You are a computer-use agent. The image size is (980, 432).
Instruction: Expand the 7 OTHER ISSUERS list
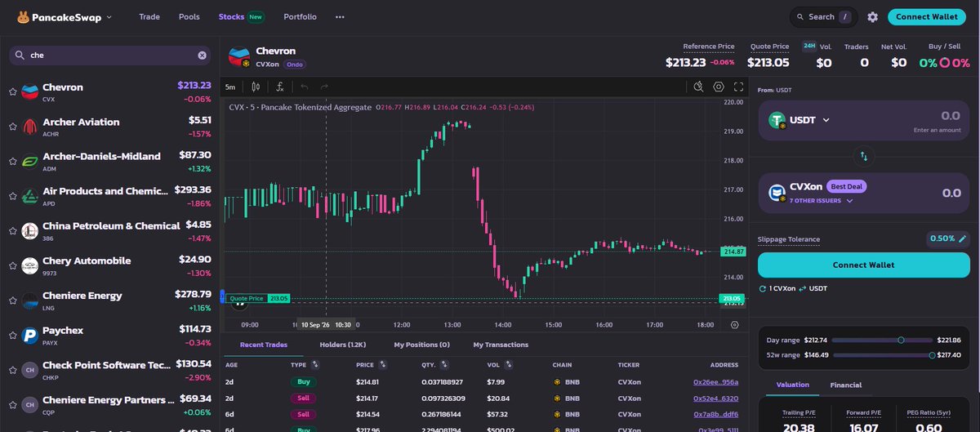click(821, 200)
